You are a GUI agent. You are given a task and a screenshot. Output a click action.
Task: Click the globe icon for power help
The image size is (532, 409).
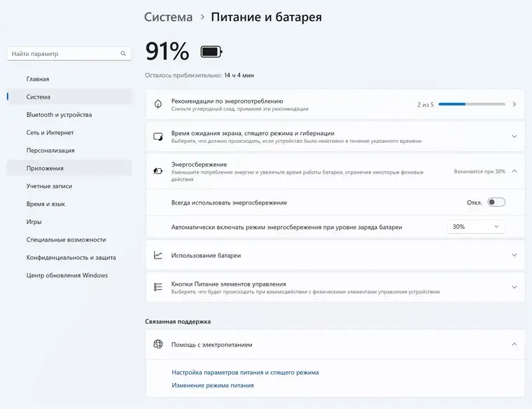tap(158, 345)
